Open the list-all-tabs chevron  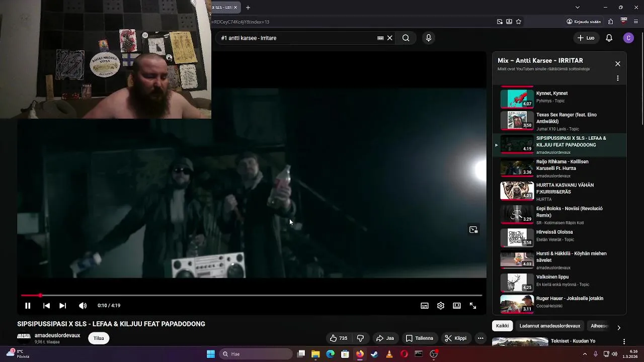(x=578, y=8)
